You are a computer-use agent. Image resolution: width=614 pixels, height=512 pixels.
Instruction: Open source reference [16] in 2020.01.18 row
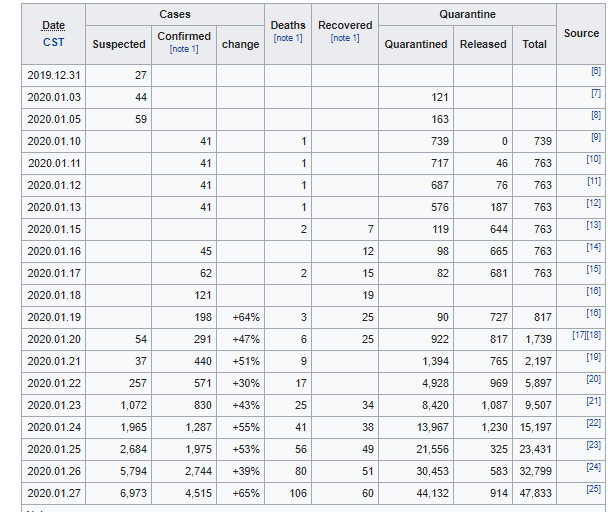594,291
